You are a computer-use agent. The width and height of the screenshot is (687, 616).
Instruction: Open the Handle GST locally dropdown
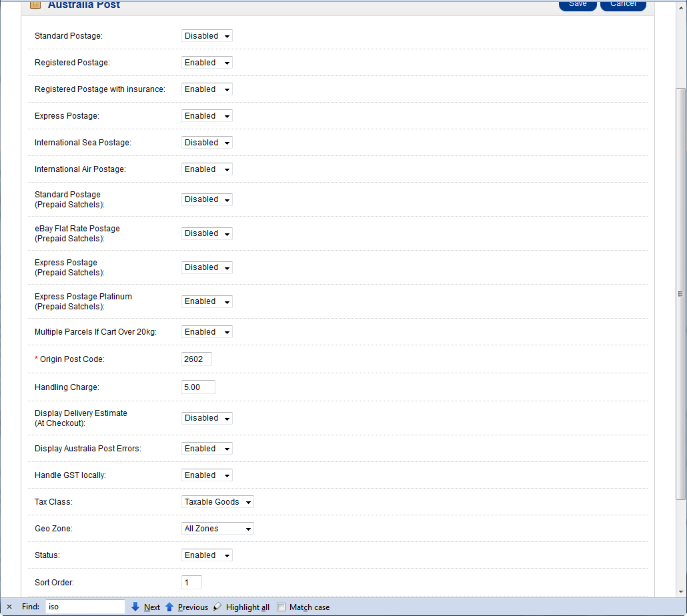(207, 475)
